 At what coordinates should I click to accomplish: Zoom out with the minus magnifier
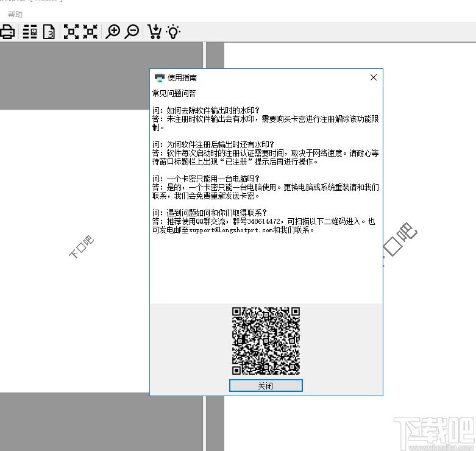pos(132,32)
